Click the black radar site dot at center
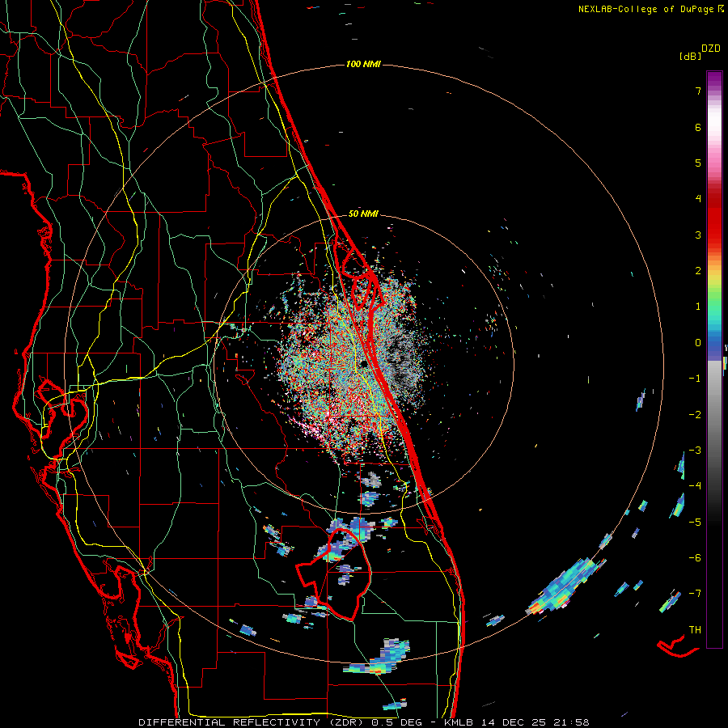 (x=364, y=363)
